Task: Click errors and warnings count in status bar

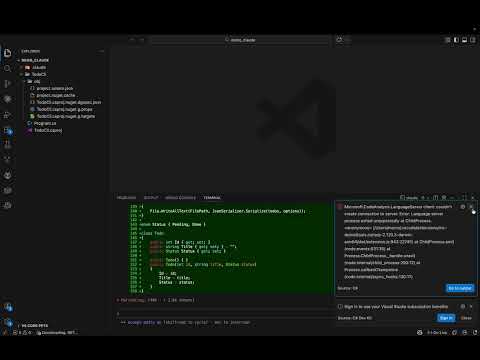Action: pyautogui.click(x=23, y=333)
